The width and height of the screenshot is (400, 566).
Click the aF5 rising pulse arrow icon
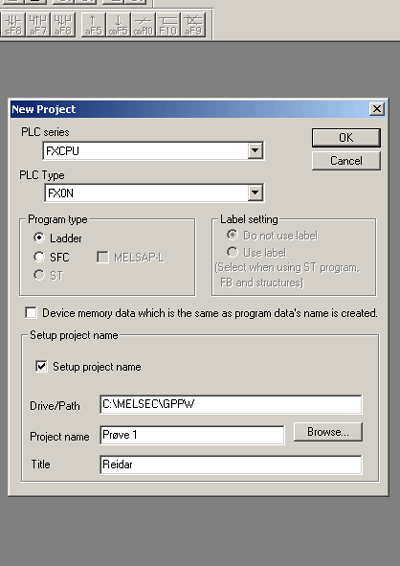93,25
